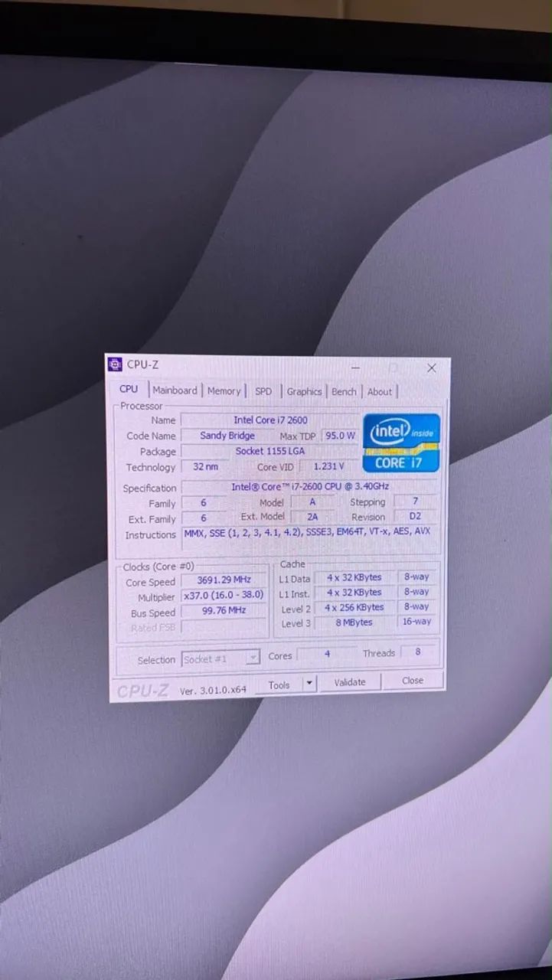Click the Level 3 value 8 MBytes
Viewport: 552px width, 980px height.
(x=354, y=622)
